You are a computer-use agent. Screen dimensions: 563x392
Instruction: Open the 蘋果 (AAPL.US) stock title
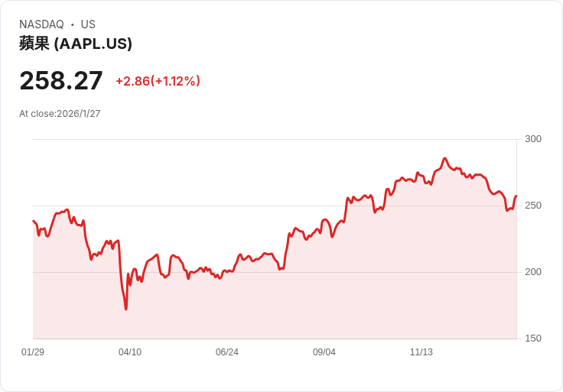tap(76, 44)
